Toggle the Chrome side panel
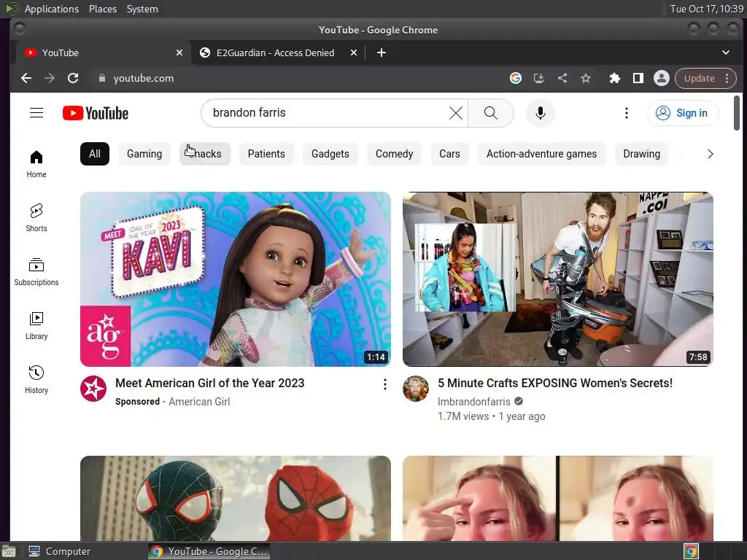The width and height of the screenshot is (747, 560). pos(638,78)
